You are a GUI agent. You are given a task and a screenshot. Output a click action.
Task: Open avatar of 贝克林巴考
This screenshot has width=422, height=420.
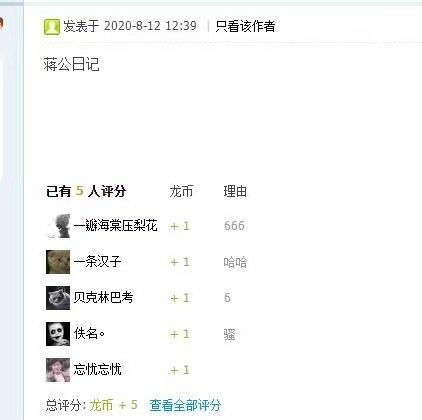[x=58, y=298]
